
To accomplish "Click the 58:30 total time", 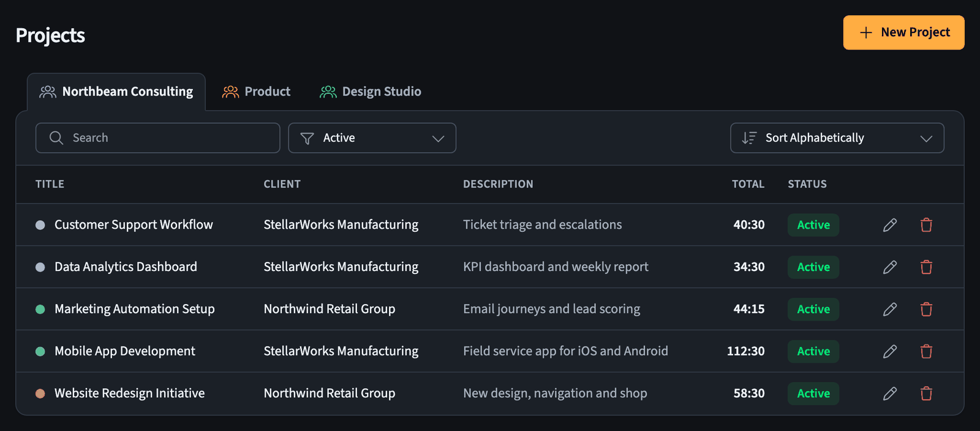I will (x=749, y=394).
